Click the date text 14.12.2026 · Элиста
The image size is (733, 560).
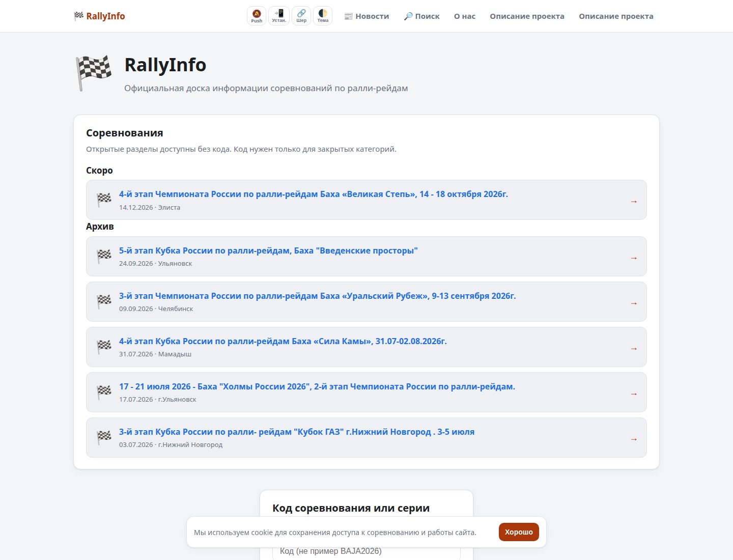click(150, 207)
